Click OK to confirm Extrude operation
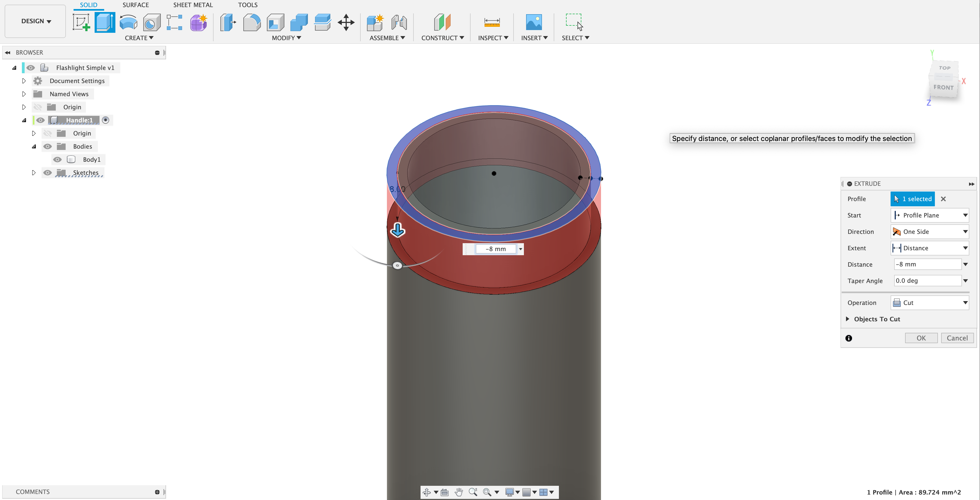Screen dimensions: 980x500 click(921, 338)
